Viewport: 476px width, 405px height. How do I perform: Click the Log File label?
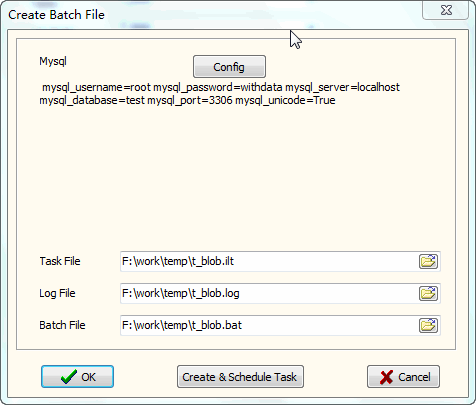(x=57, y=293)
